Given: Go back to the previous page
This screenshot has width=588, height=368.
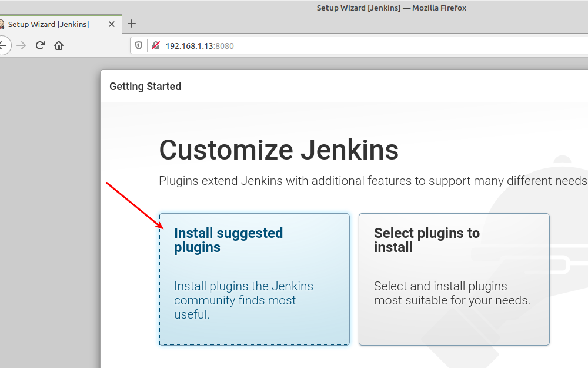Looking at the screenshot, I should (4, 45).
